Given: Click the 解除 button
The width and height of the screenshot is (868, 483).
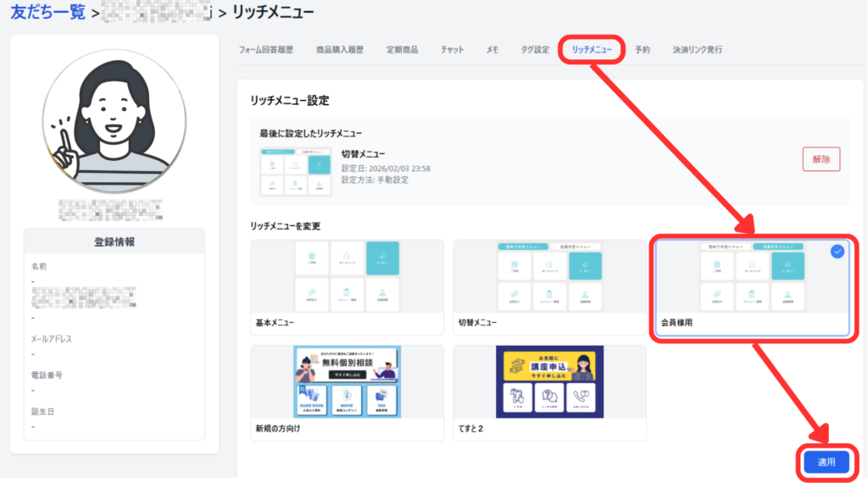Looking at the screenshot, I should [x=821, y=159].
